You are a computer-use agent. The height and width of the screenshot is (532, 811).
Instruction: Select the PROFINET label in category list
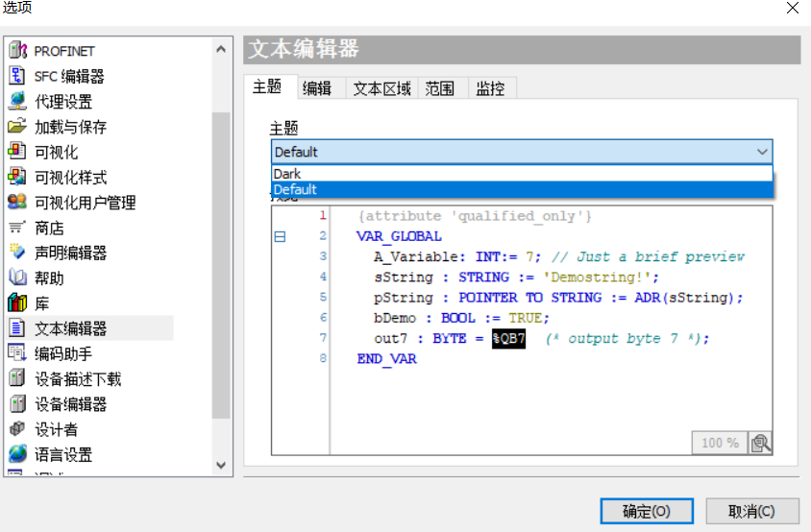click(64, 51)
